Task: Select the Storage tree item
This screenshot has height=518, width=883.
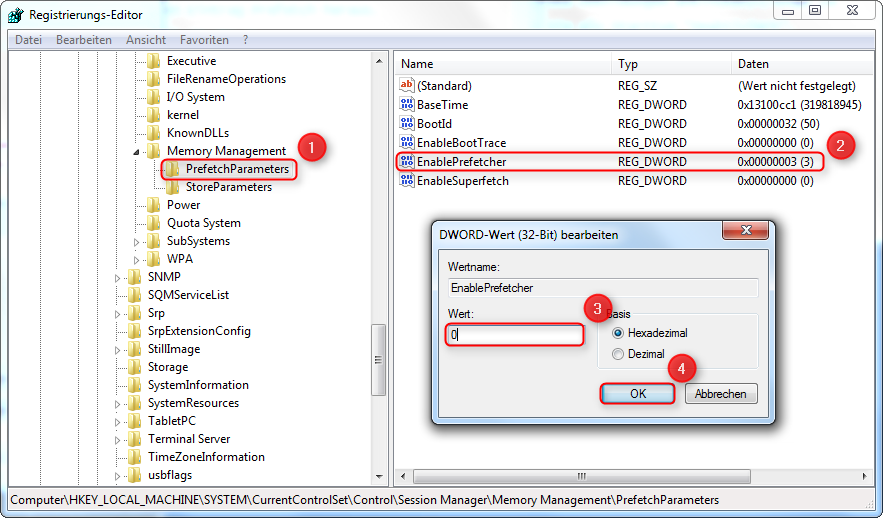Action: (168, 367)
